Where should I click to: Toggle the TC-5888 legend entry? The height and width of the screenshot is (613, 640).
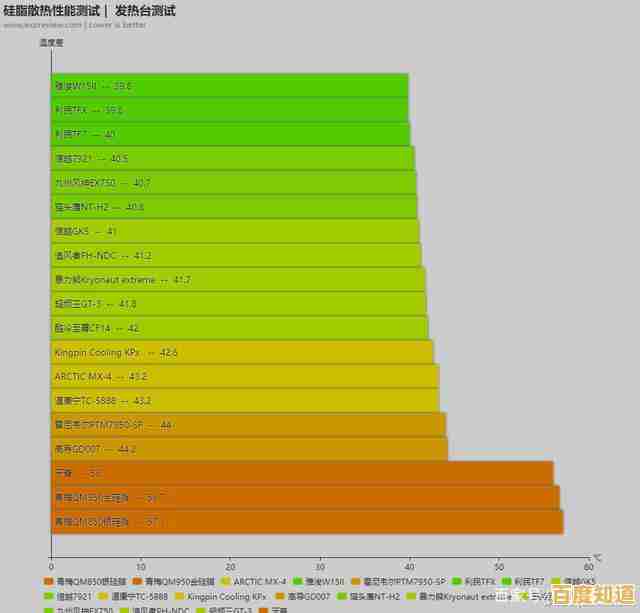[138, 596]
